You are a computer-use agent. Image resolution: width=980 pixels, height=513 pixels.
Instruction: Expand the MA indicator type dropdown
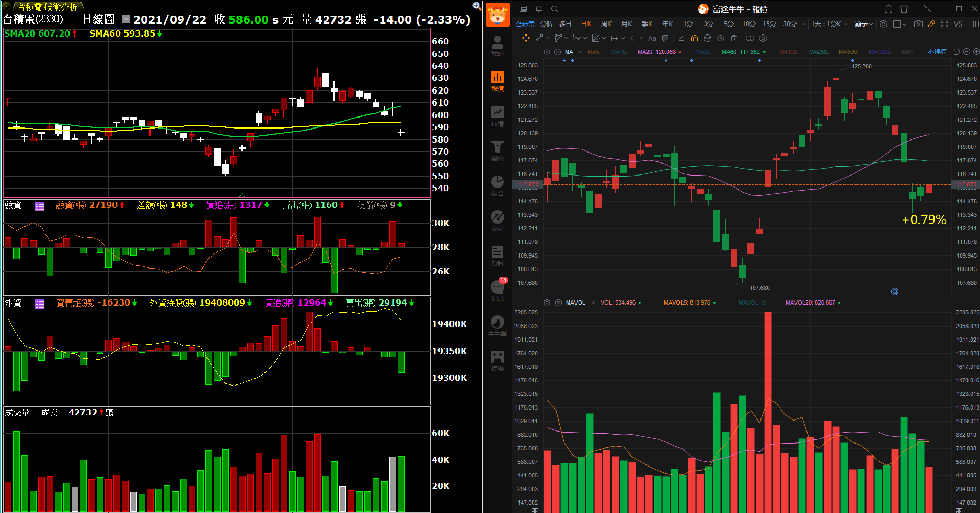(x=580, y=52)
